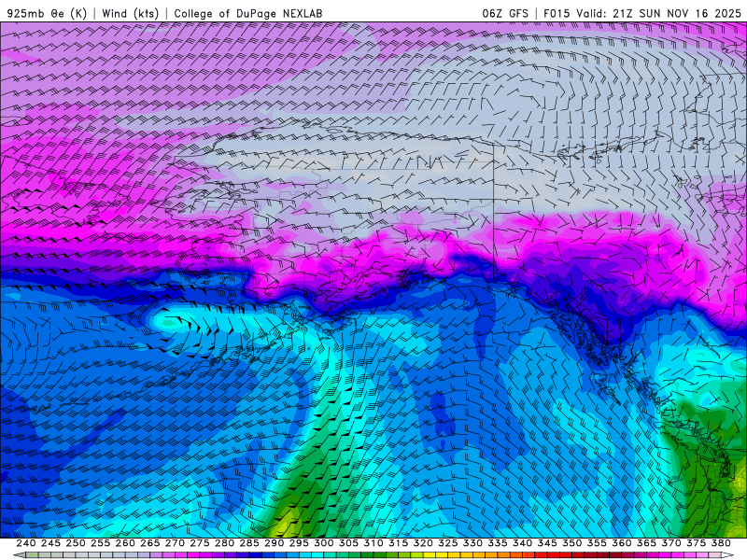This screenshot has width=747, height=560.
Task: Click the 370 color scale label
Action: tap(671, 543)
